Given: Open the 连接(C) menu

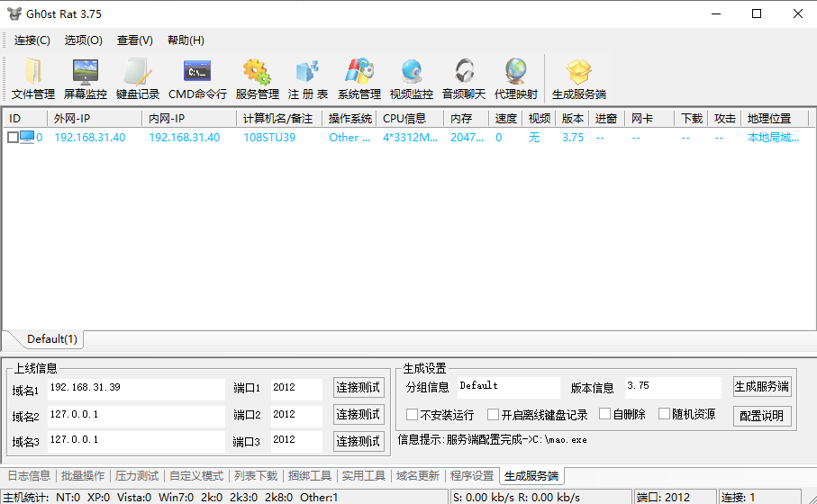Looking at the screenshot, I should (x=32, y=40).
